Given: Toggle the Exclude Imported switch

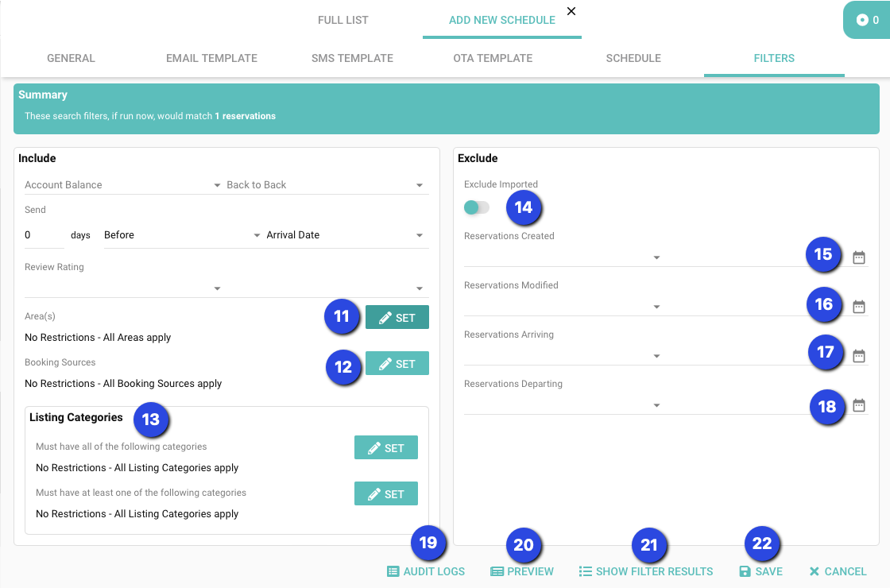Looking at the screenshot, I should 477,207.
